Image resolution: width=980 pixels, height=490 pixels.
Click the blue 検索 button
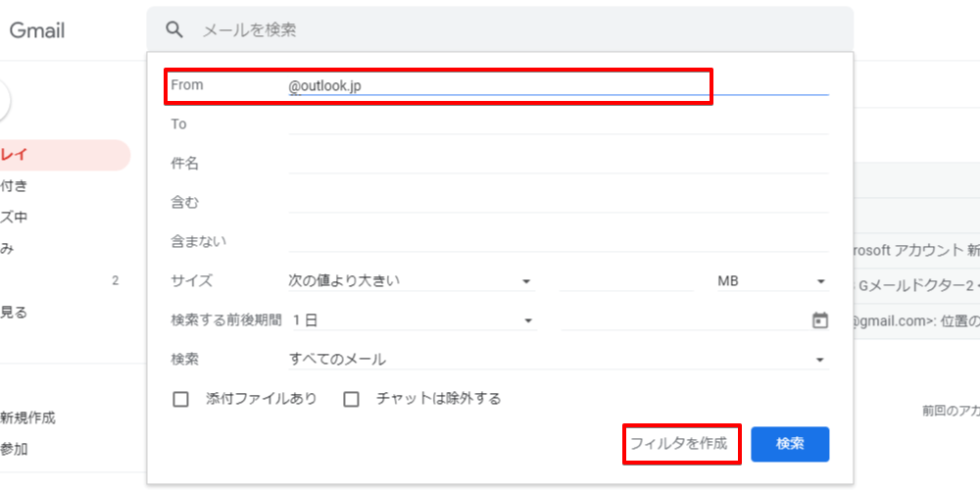790,444
